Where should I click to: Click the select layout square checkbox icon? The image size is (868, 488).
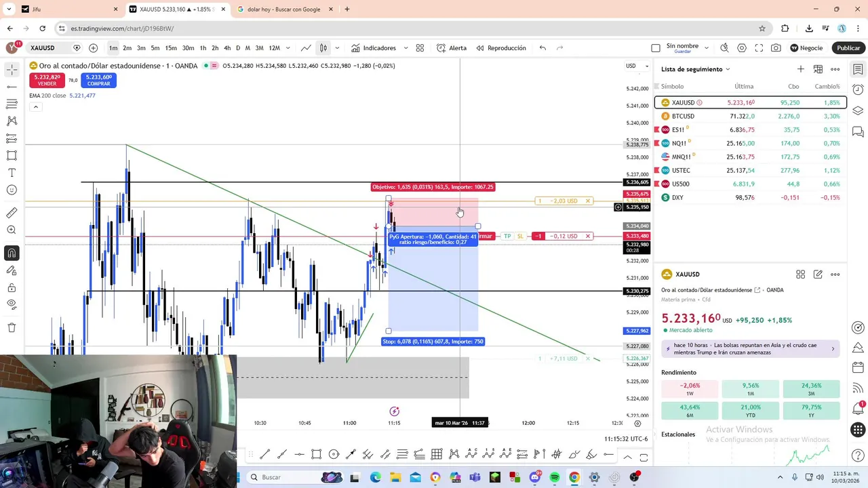pyautogui.click(x=655, y=48)
